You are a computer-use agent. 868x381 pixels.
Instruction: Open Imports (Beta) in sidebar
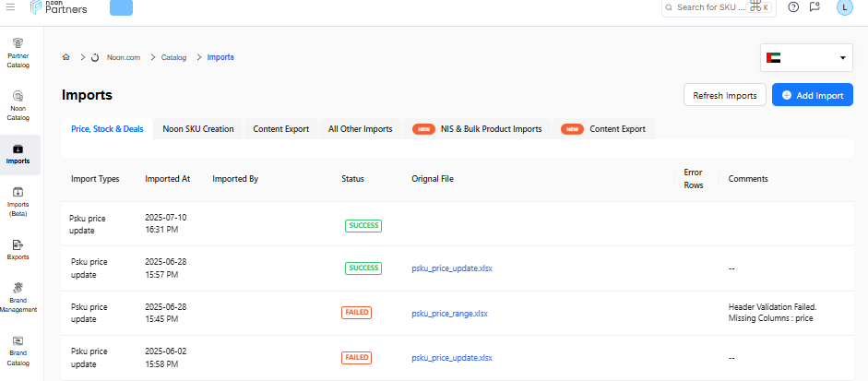click(x=18, y=202)
